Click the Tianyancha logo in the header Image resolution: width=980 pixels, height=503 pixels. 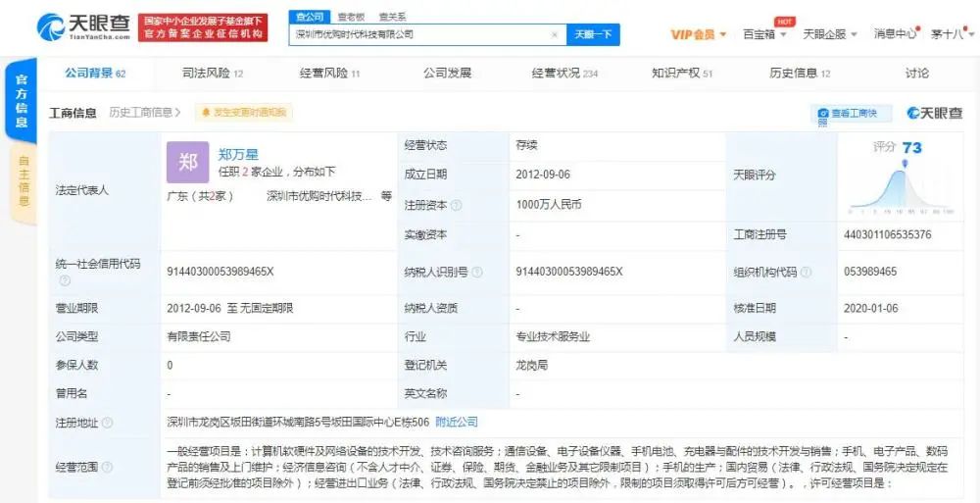83,26
